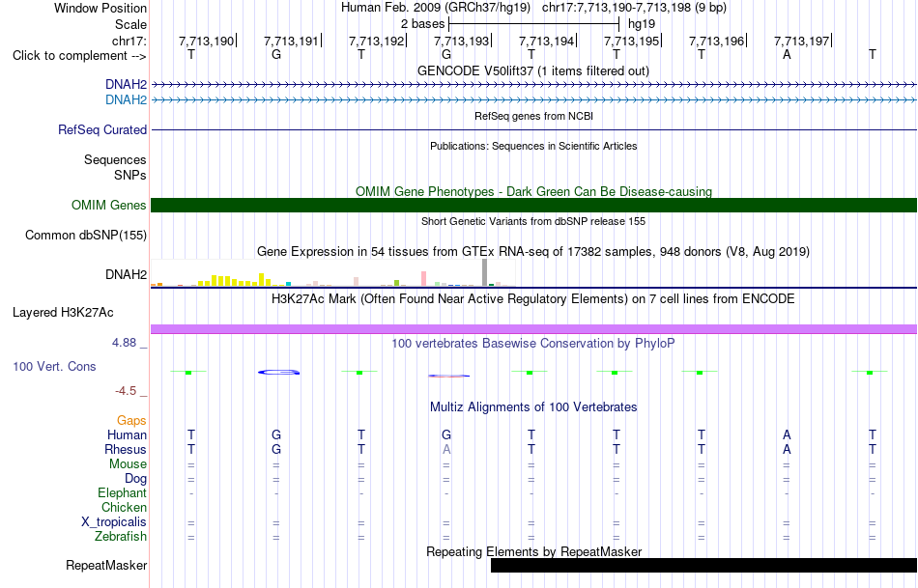
Task: Click the orange Gaps label
Action: 131,421
